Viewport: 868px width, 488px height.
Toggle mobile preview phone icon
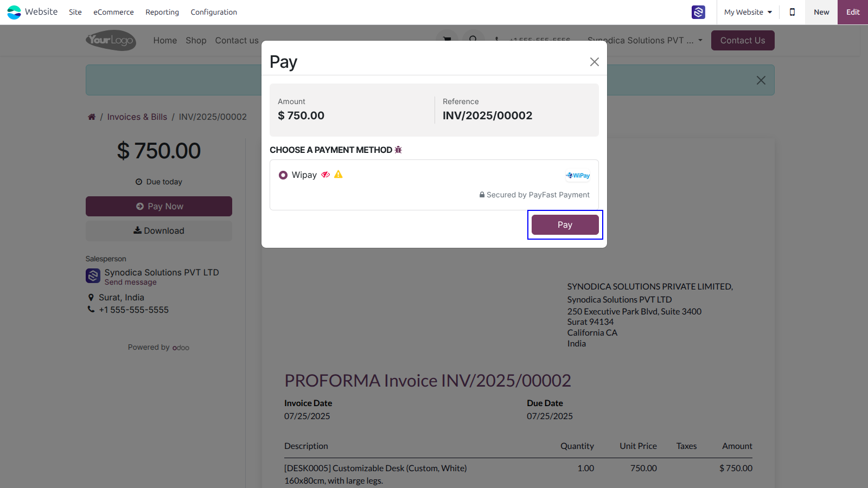(x=792, y=12)
